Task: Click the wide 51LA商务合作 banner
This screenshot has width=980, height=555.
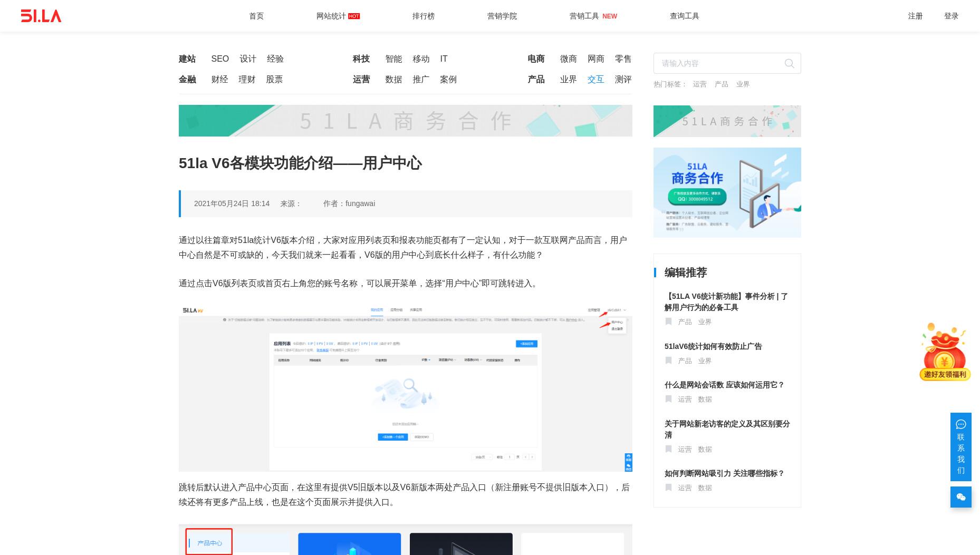Action: tap(405, 121)
